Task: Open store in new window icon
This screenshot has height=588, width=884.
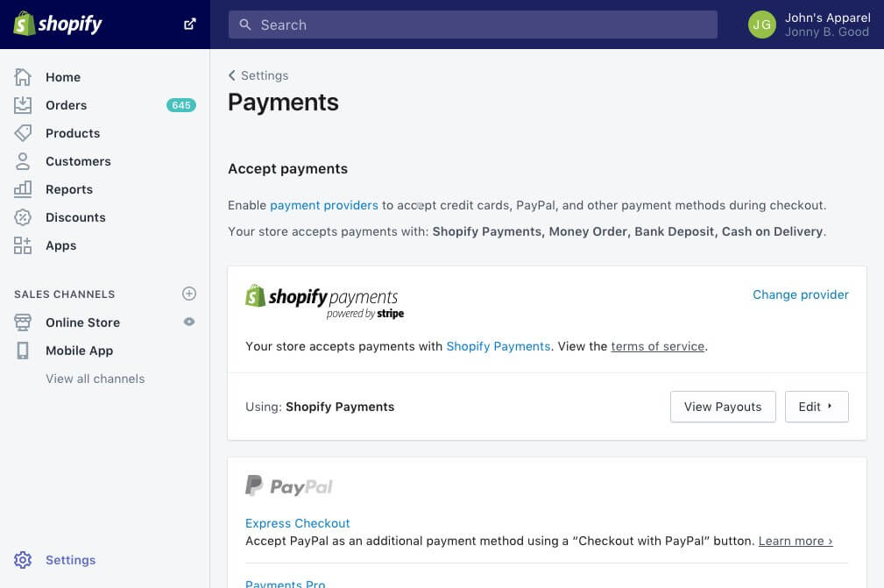Action: (x=189, y=25)
